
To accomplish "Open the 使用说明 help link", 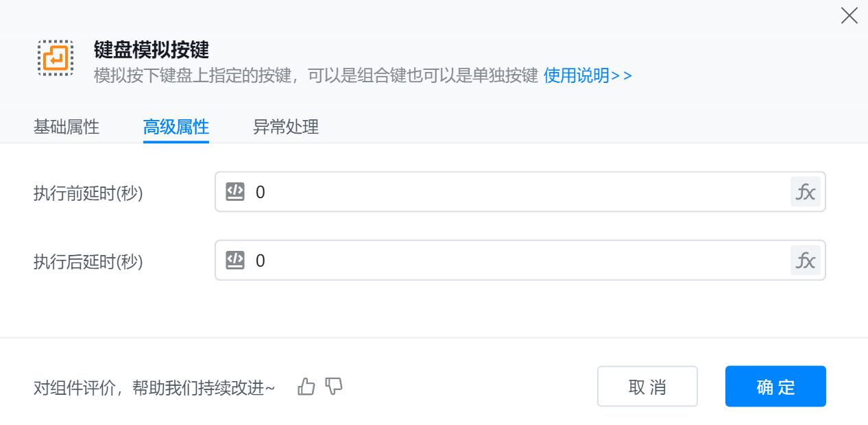I will (588, 75).
